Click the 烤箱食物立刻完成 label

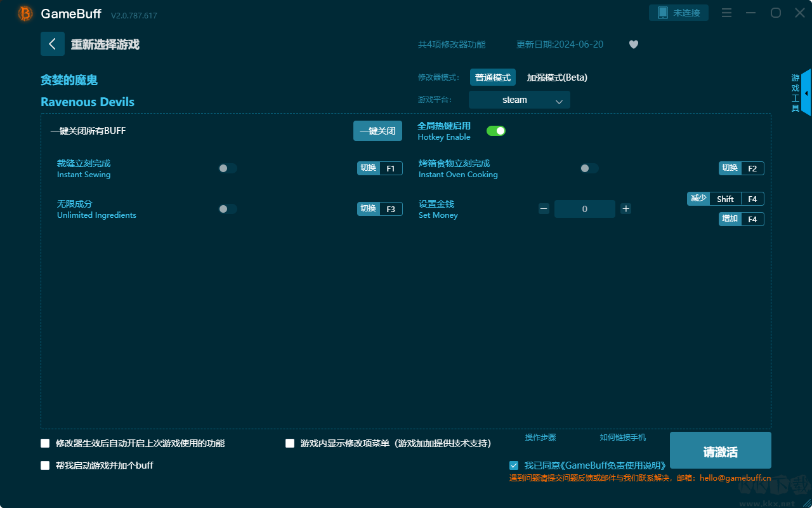point(454,163)
